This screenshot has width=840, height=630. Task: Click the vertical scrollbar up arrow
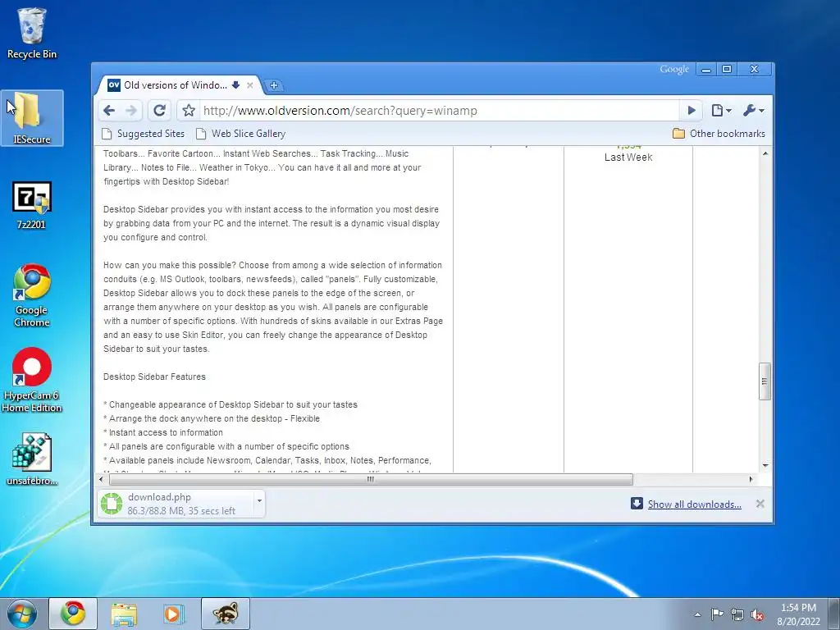765,153
